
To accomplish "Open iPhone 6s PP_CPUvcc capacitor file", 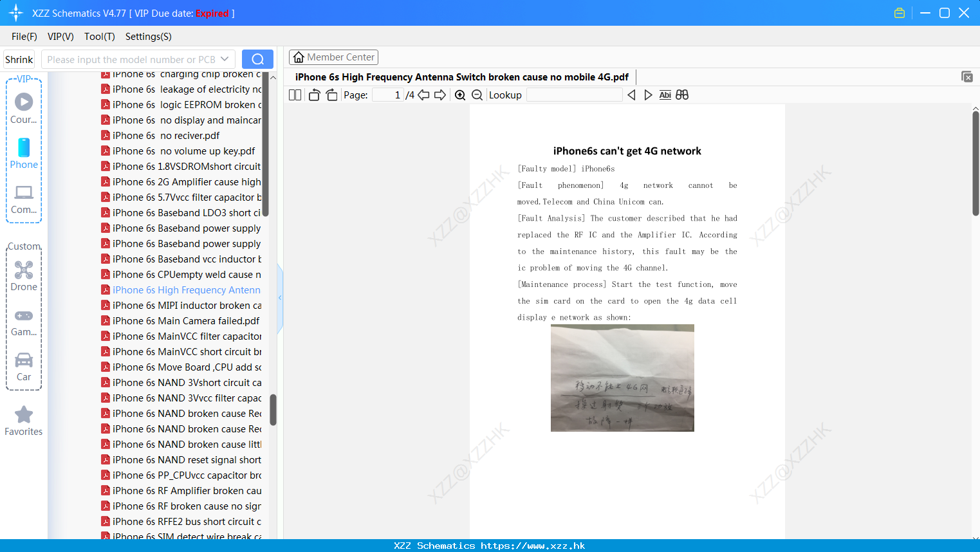I will click(x=181, y=475).
